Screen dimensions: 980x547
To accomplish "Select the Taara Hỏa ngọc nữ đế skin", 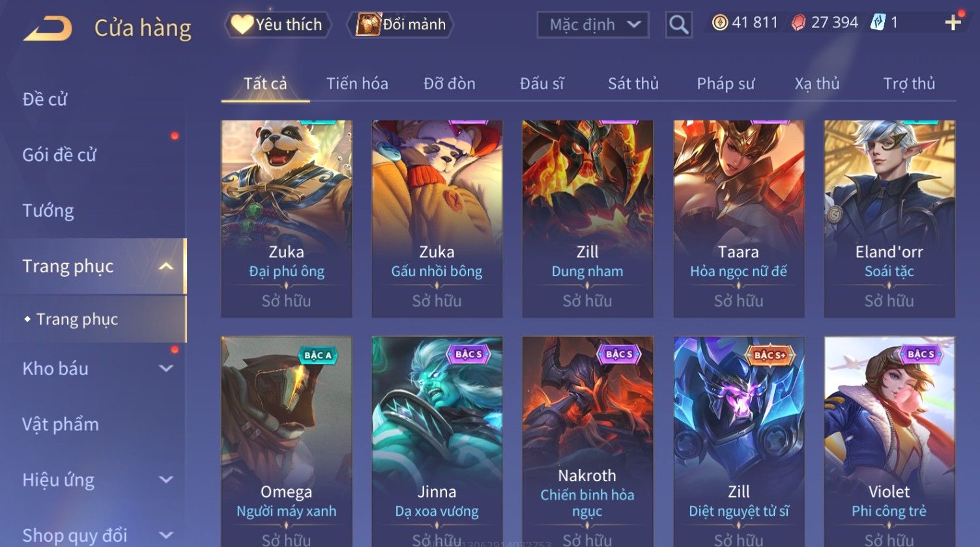I will pos(738,219).
